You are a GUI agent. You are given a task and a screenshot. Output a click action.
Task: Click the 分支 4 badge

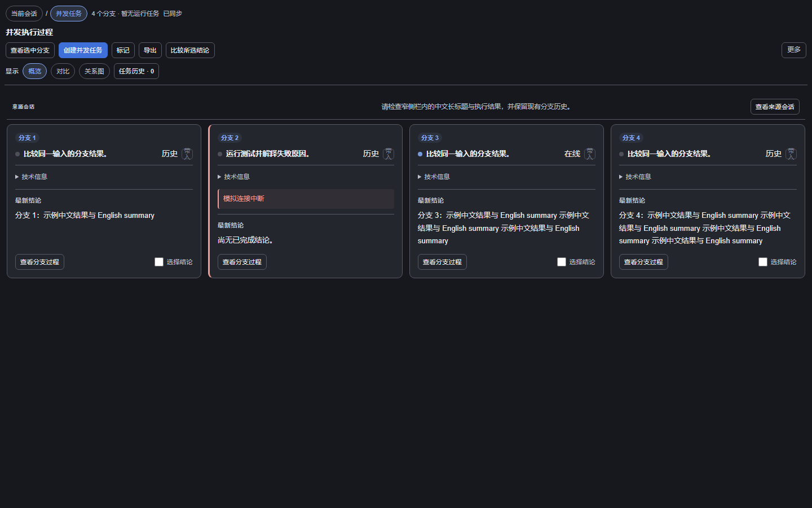pyautogui.click(x=631, y=138)
